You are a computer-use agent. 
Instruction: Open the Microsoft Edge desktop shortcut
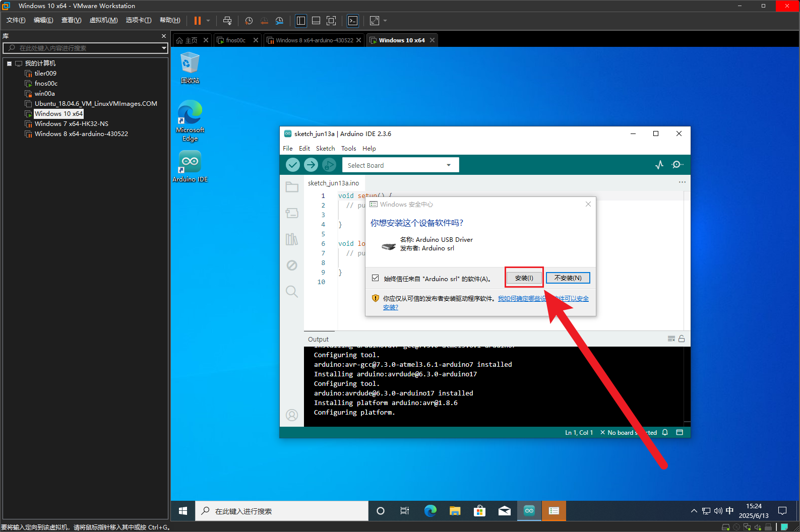190,121
